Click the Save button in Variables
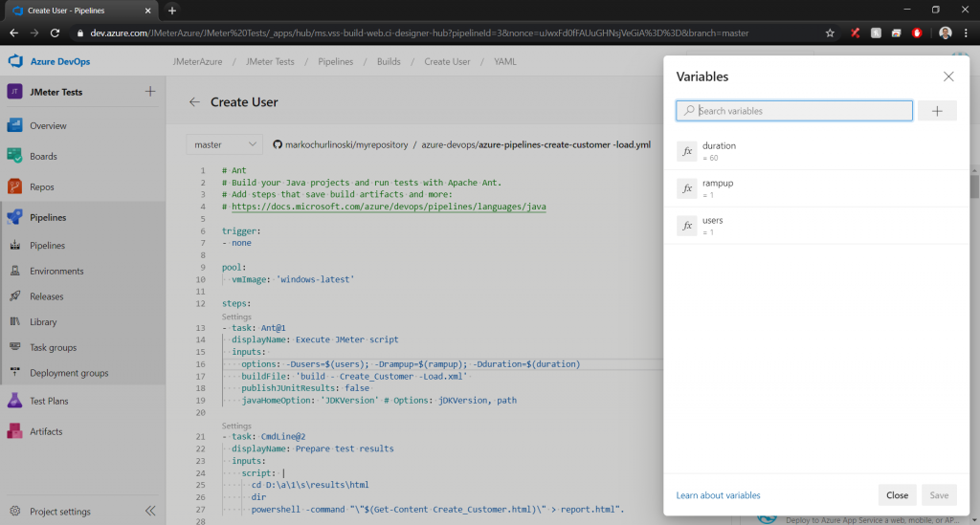This screenshot has height=525, width=980. (939, 495)
